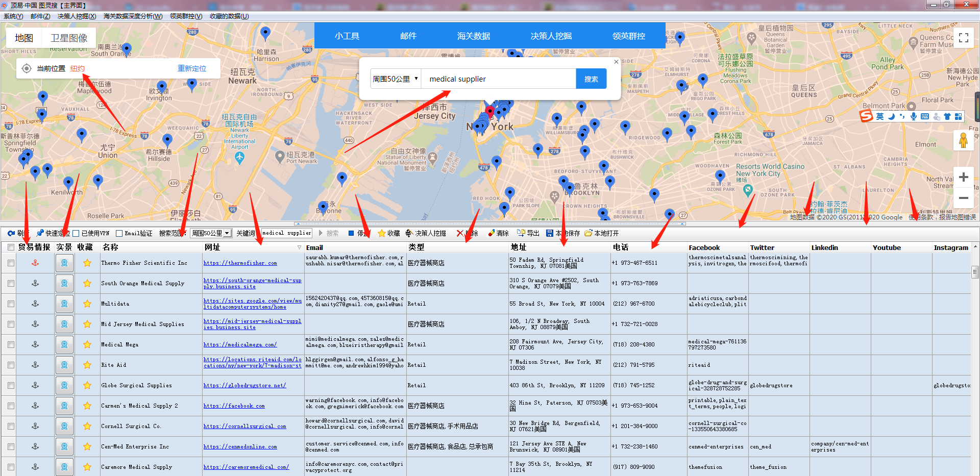
Task: Click the refresh icon in the results toolbar
Action: [11, 233]
